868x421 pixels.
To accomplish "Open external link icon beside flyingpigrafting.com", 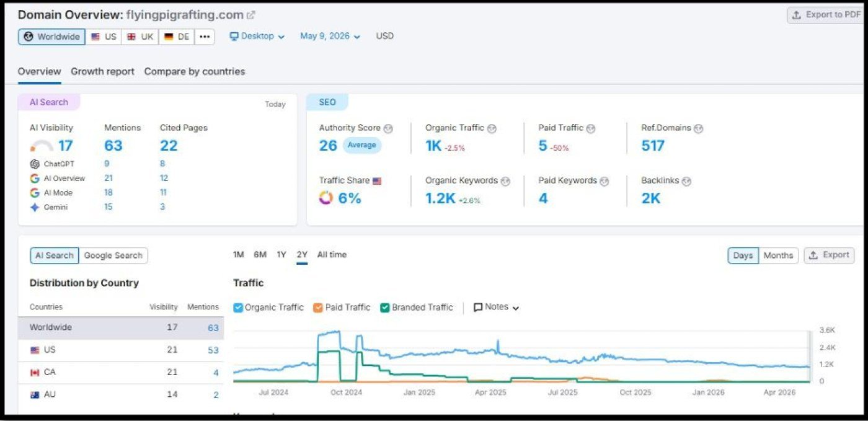I will pyautogui.click(x=250, y=15).
